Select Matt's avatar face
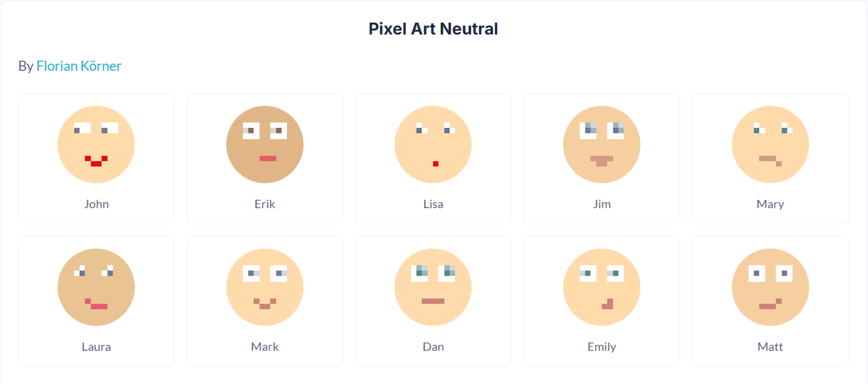The width and height of the screenshot is (868, 384). click(771, 287)
